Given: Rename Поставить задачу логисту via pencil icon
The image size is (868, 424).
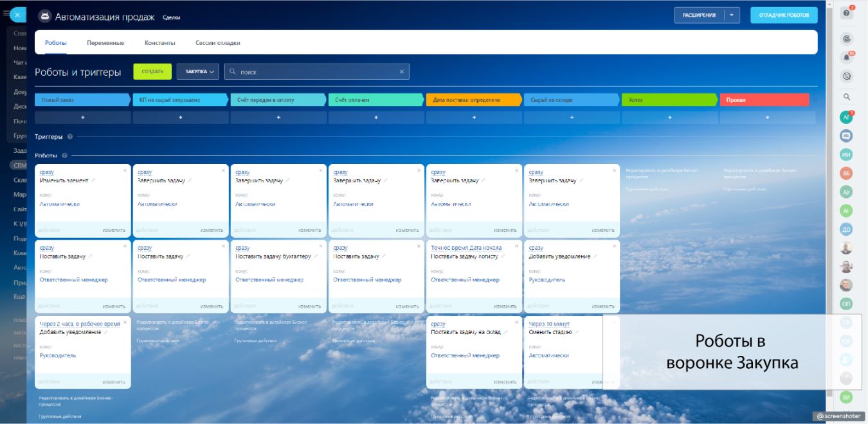Looking at the screenshot, I should [x=503, y=256].
